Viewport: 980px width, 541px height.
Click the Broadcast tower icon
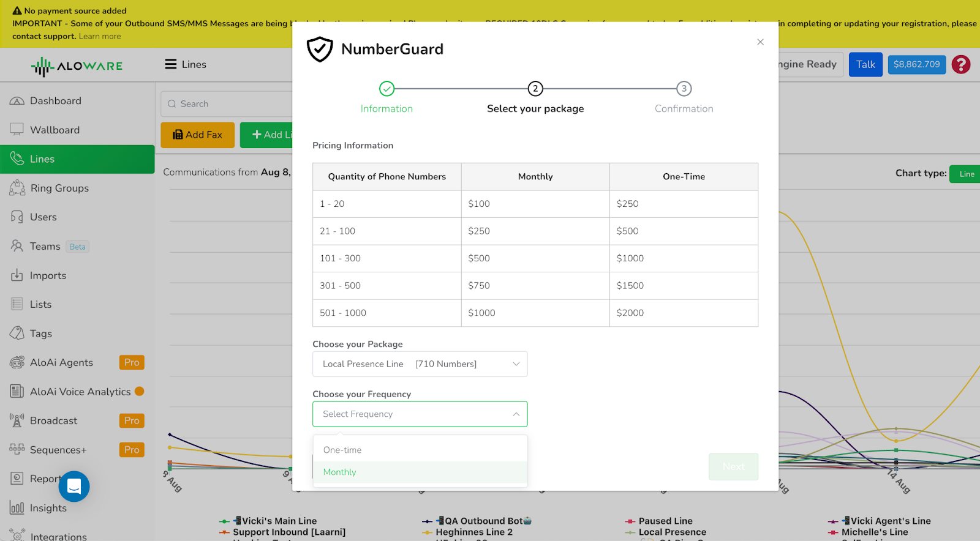coord(17,420)
